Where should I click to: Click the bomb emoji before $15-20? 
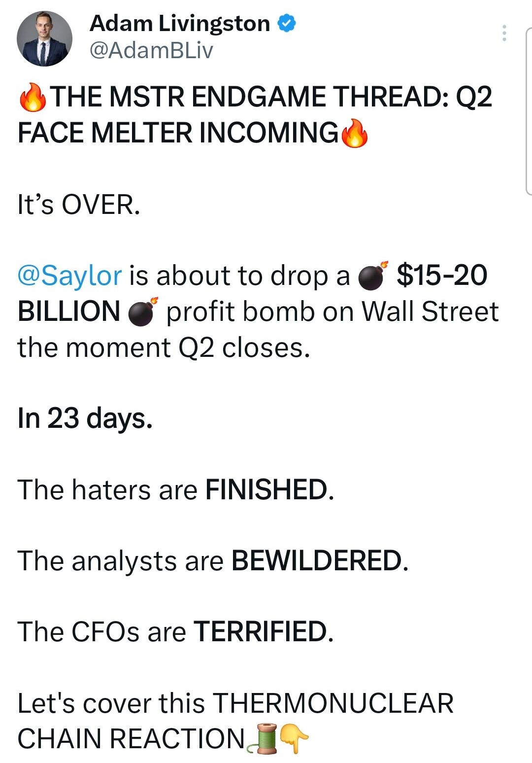(372, 276)
